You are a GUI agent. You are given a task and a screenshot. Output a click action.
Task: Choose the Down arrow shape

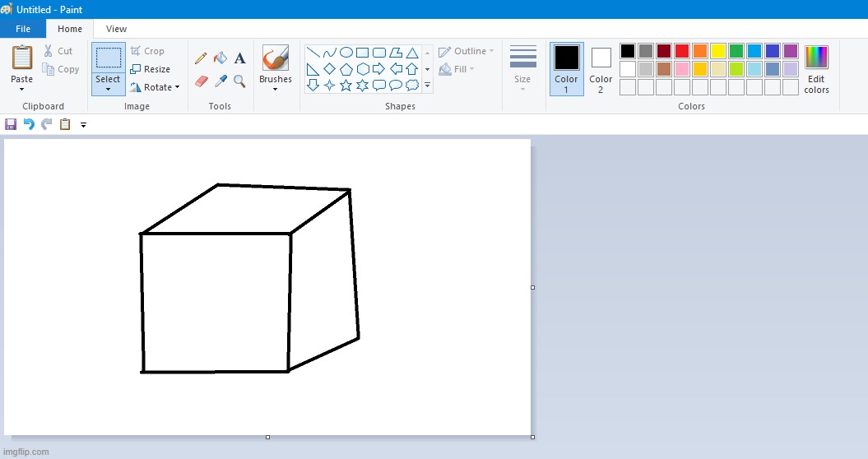pyautogui.click(x=313, y=86)
